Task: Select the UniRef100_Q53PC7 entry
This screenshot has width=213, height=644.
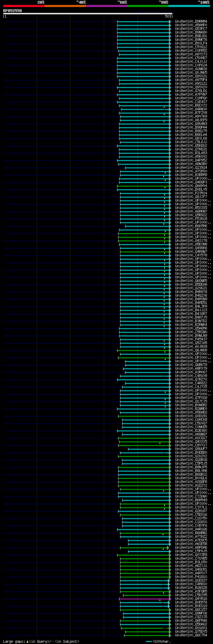Action: pyautogui.click(x=191, y=29)
